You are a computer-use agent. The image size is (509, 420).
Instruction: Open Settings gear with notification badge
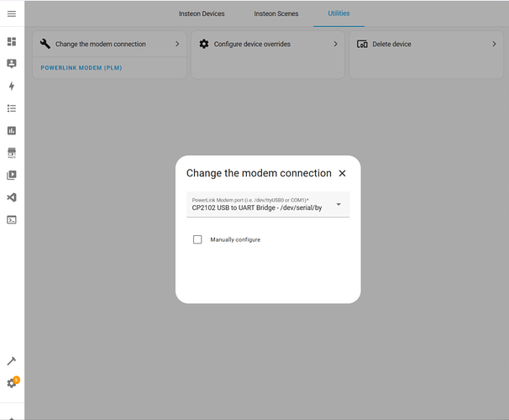pyautogui.click(x=12, y=383)
